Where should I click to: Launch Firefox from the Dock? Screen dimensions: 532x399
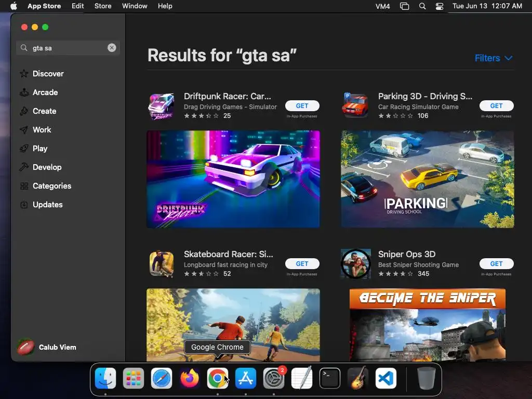click(190, 378)
